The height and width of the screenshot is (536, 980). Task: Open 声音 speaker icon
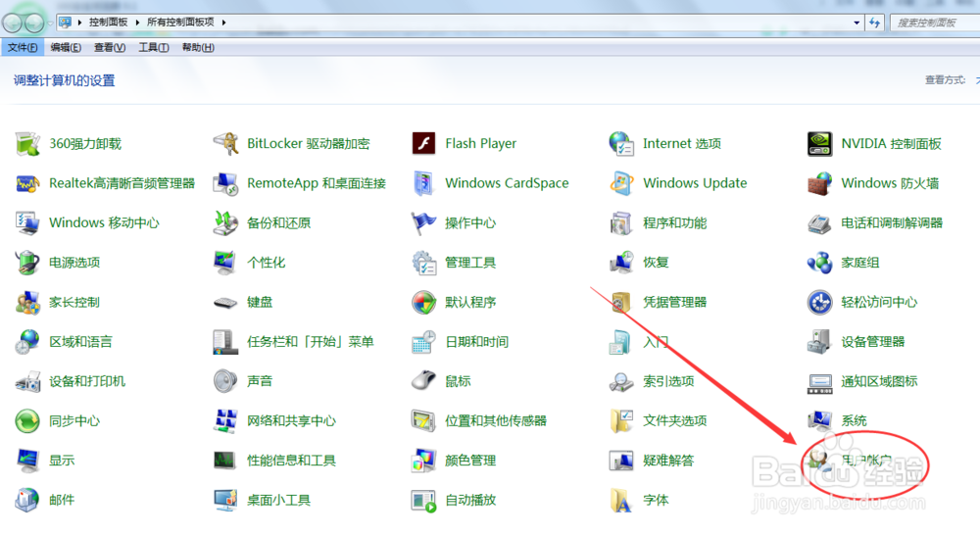click(x=225, y=381)
